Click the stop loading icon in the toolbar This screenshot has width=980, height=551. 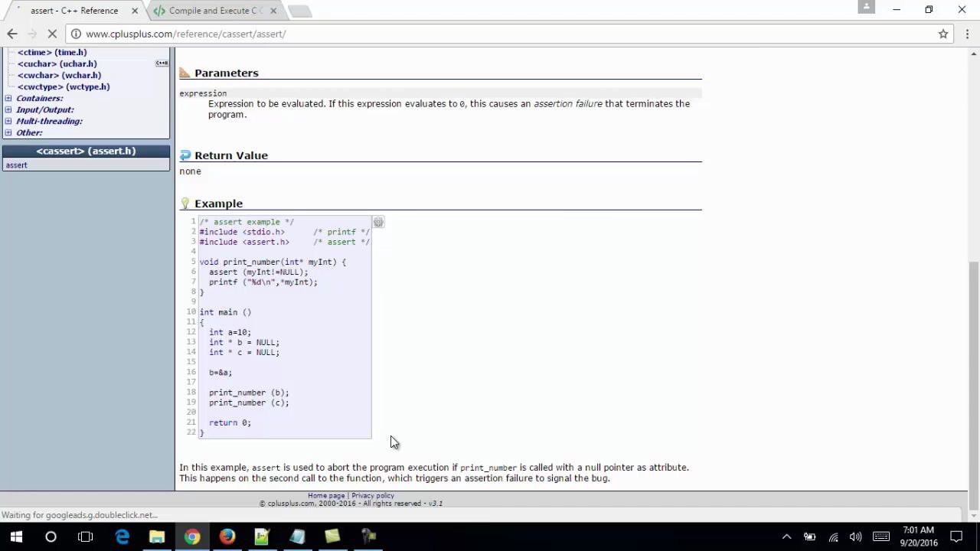coord(52,34)
